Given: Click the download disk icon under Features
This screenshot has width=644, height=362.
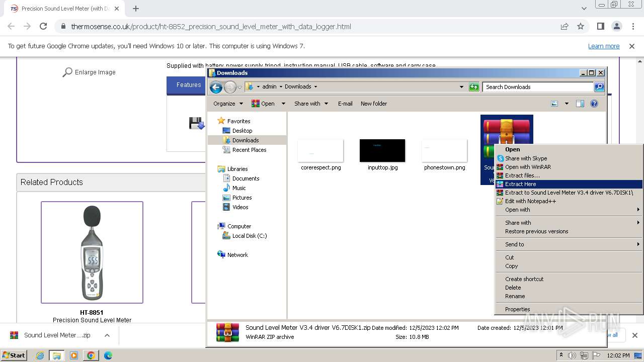Looking at the screenshot, I should (196, 123).
